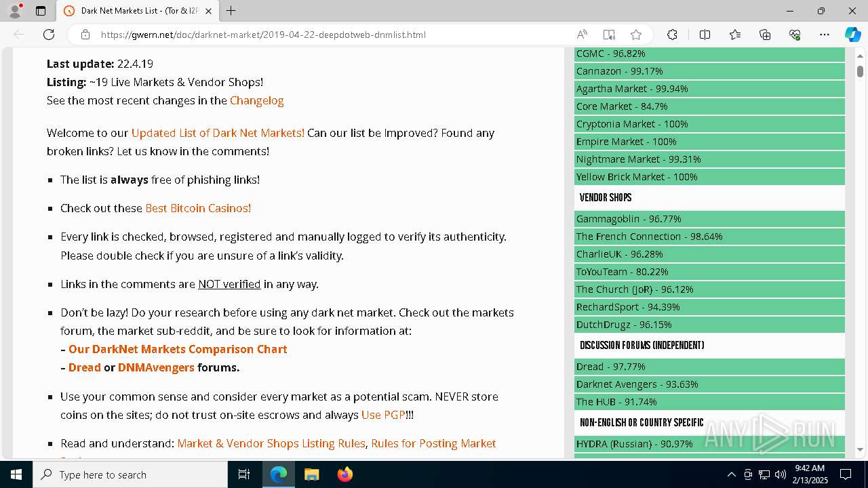
Task: Close the Dark Net Markets List tab
Action: [208, 11]
